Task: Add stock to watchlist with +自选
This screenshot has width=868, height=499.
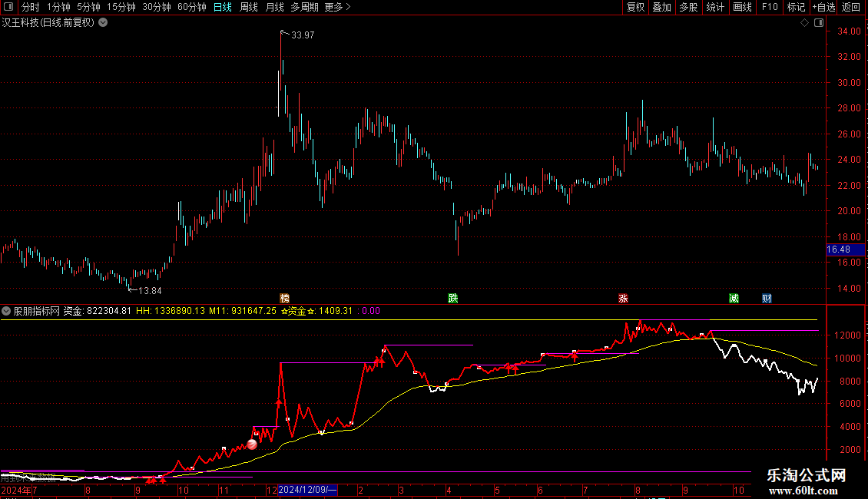Action: tap(823, 7)
